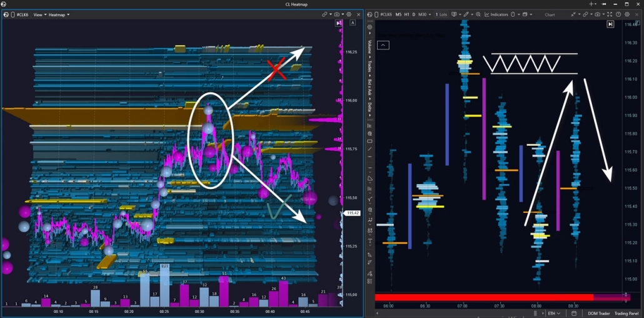Open the Heatmap dropdown menu
The width and height of the screenshot is (644, 318).
(59, 14)
